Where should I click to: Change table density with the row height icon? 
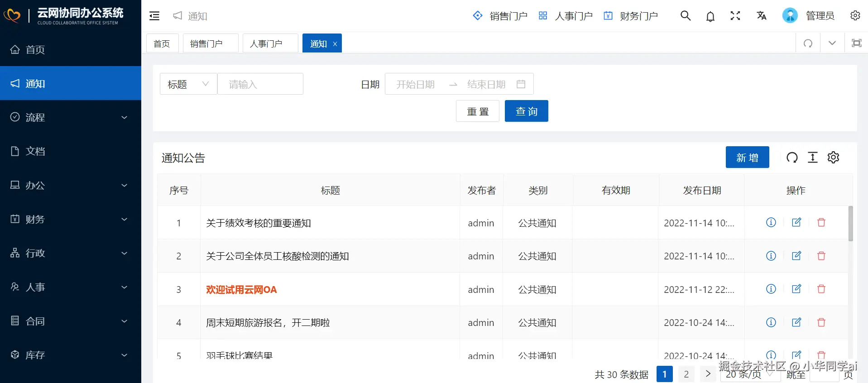[813, 157]
